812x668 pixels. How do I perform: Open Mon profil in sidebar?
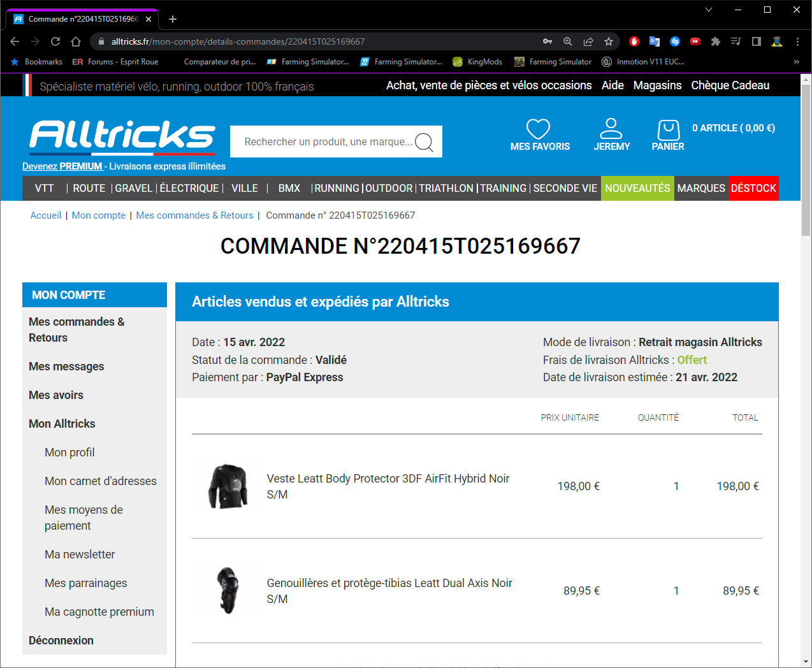(x=69, y=453)
